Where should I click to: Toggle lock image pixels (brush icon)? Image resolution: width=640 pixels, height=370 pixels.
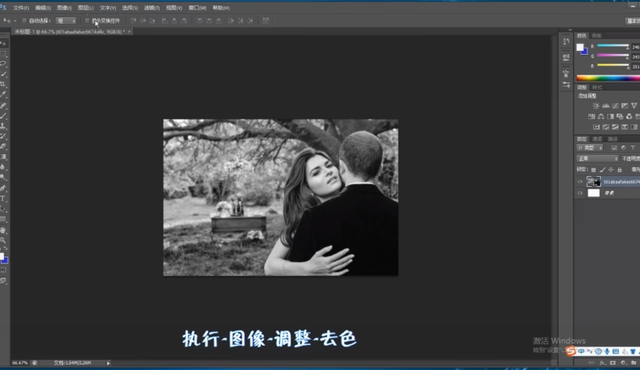point(602,170)
